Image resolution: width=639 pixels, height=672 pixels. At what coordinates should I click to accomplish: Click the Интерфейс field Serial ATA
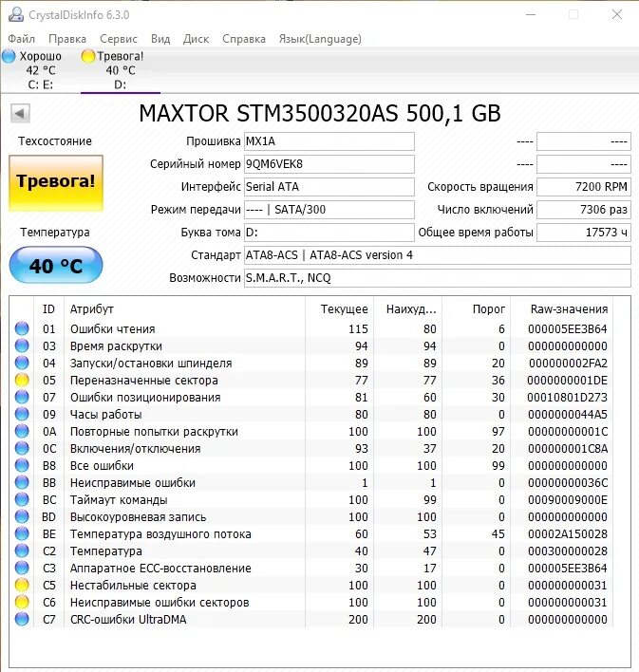[x=329, y=187]
